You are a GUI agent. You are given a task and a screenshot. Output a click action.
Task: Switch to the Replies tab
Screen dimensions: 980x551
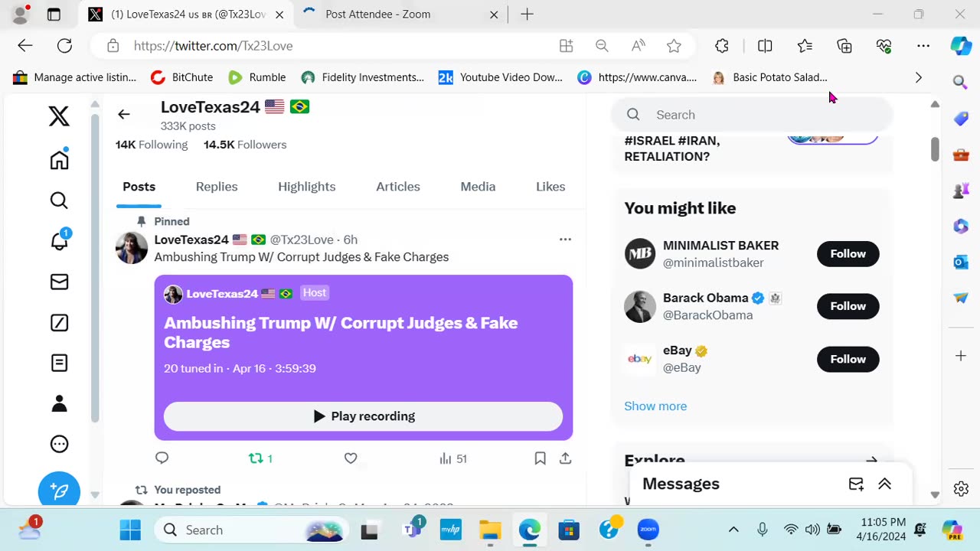(217, 187)
